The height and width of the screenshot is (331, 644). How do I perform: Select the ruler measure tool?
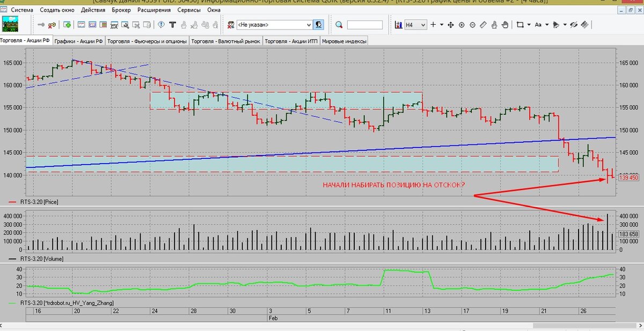point(483,25)
